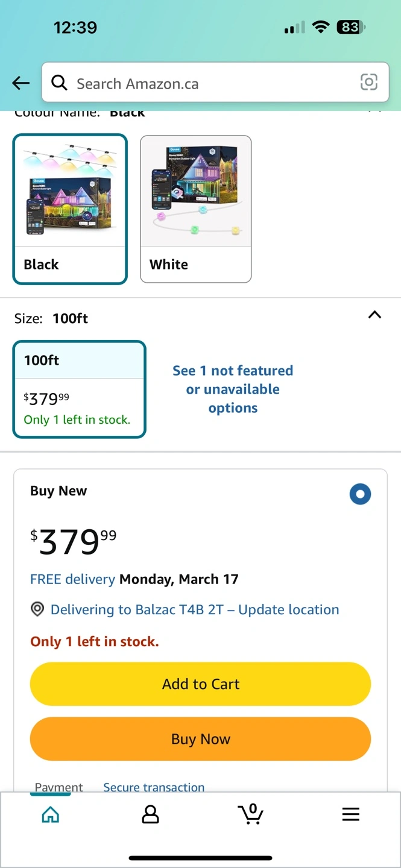The width and height of the screenshot is (401, 868).
Task: Choose the 100ft size option
Action: click(79, 389)
